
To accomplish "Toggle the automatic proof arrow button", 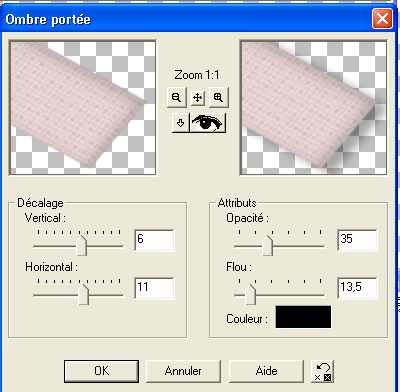I will [180, 123].
